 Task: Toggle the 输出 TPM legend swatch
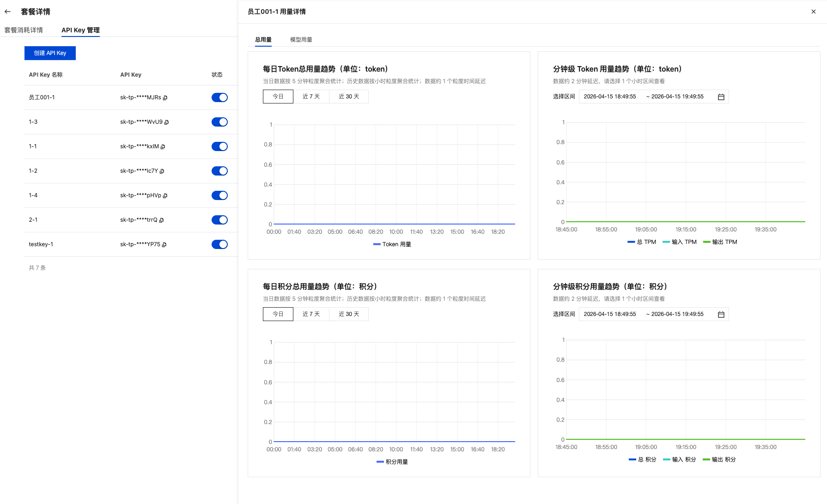(x=706, y=242)
